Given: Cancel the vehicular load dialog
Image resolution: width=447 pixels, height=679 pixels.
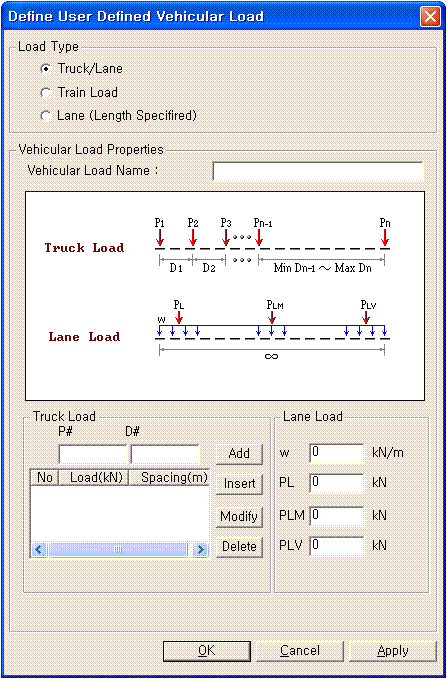Looking at the screenshot, I should 300,651.
